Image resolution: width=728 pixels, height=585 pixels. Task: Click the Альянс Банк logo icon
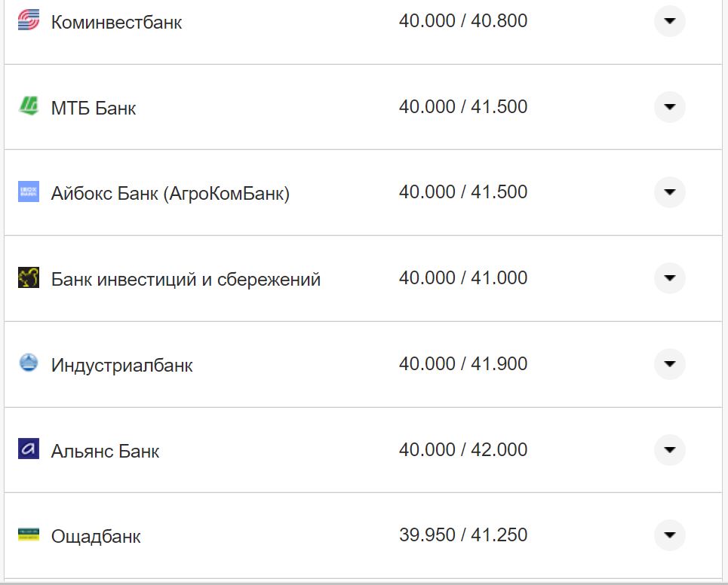pyautogui.click(x=28, y=449)
